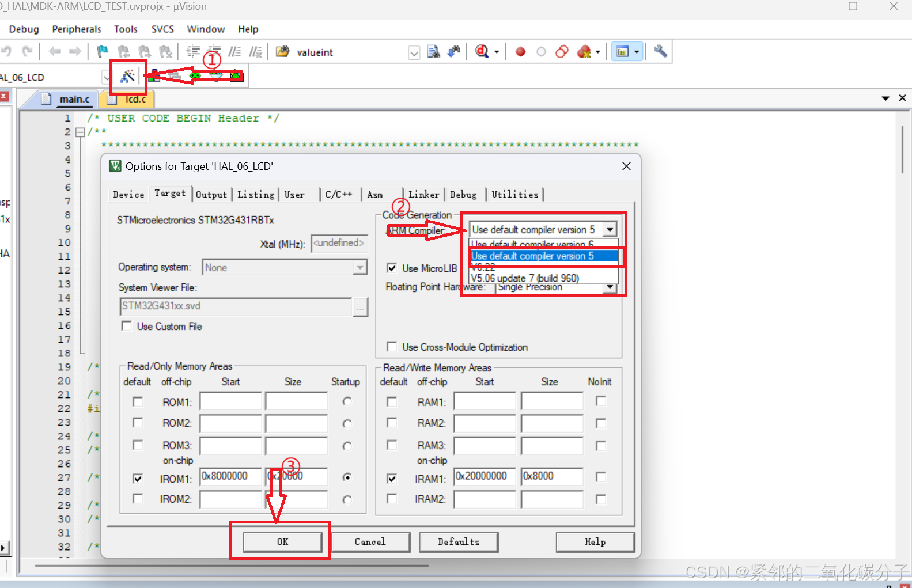Choose 'V5.06 update 7 (build 960)' option
The width and height of the screenshot is (912, 588).
[544, 278]
